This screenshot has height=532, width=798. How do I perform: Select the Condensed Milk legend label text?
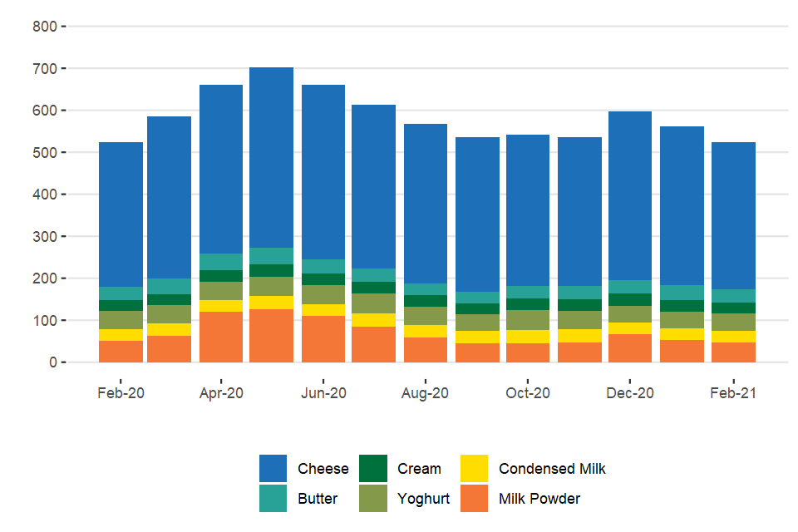pyautogui.click(x=552, y=469)
